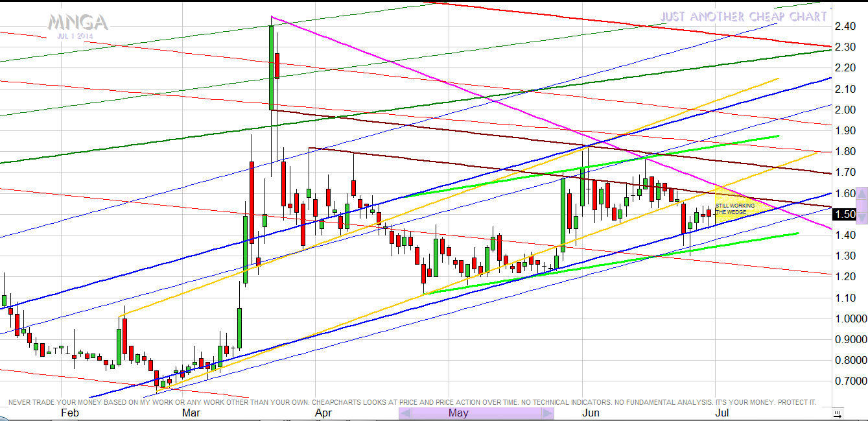
Task: Click the price scale slider middle handle
Action: click(862, 205)
